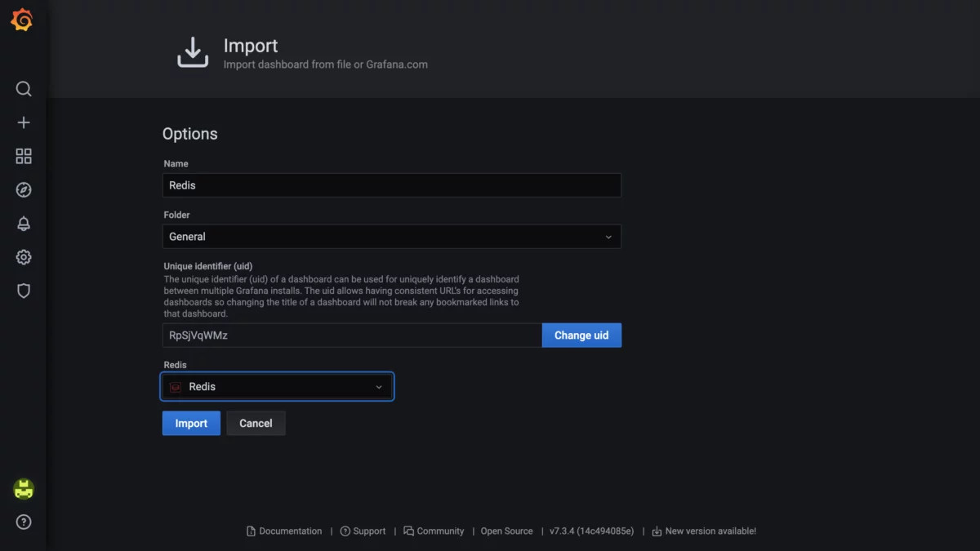Click the New version available link
Viewport: 980px width, 551px height.
pos(710,531)
